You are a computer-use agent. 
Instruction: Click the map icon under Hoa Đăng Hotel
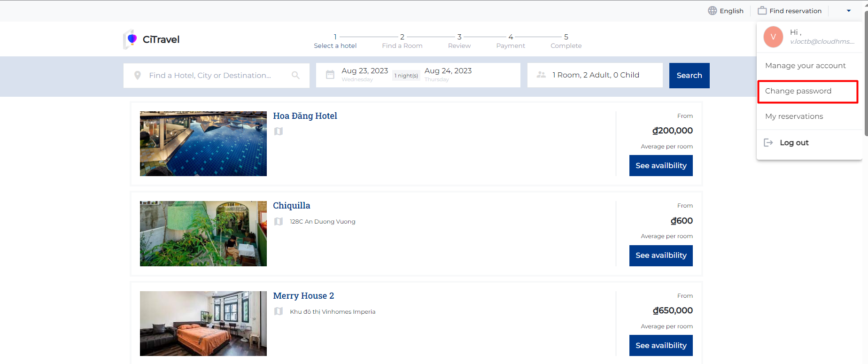tap(279, 132)
